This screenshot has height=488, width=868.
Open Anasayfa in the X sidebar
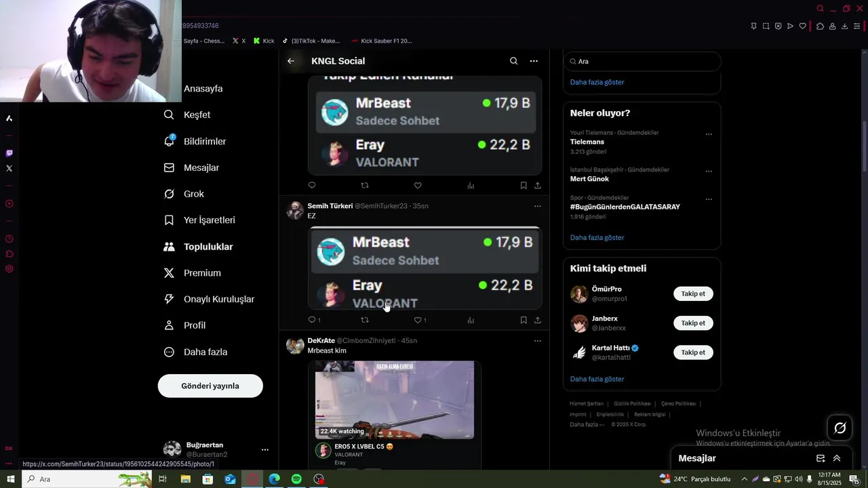coord(203,89)
